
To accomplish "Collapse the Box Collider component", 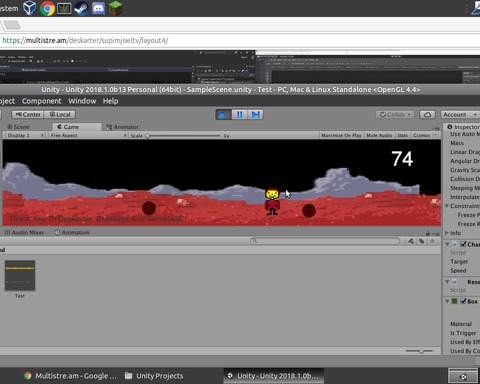I will click(447, 301).
